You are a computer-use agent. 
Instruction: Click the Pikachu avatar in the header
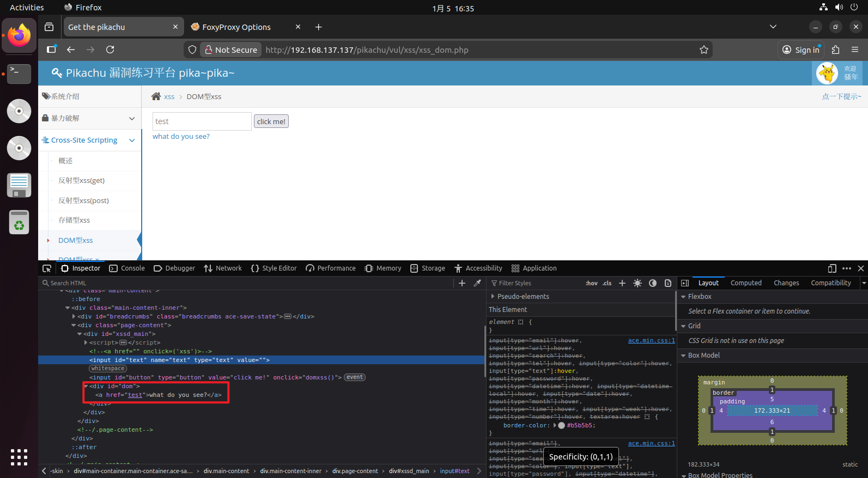pos(827,73)
